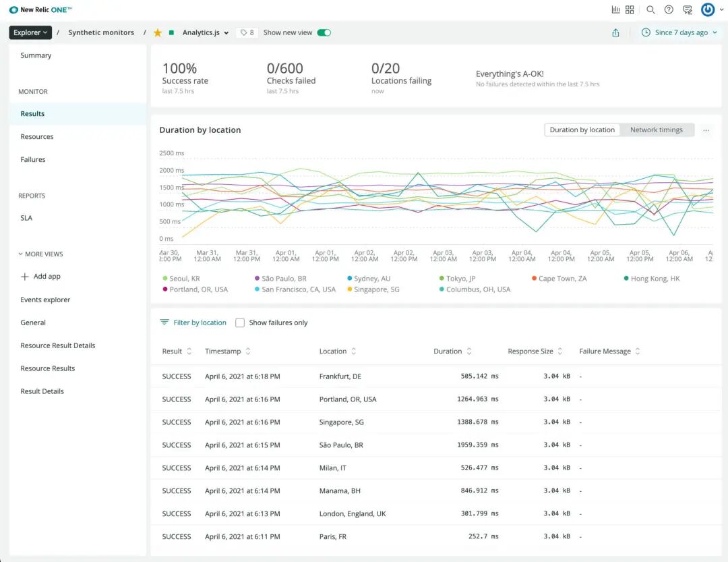
Task: Open the Explorer dropdown
Action: pos(30,32)
